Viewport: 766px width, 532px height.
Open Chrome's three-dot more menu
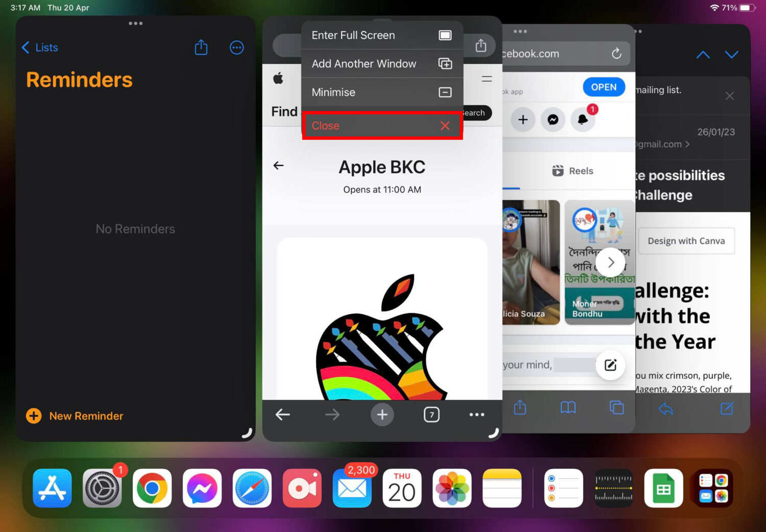coord(476,415)
